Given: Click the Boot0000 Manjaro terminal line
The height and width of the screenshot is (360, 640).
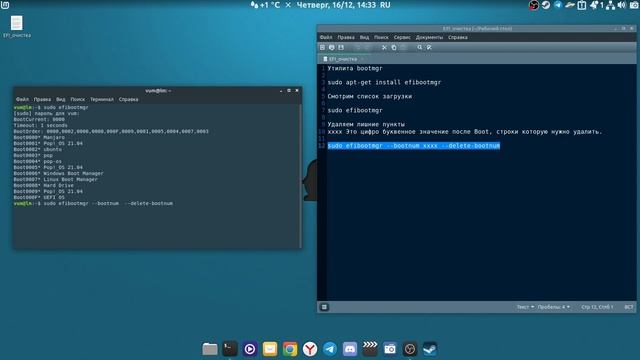Looking at the screenshot, I should click(x=39, y=138).
